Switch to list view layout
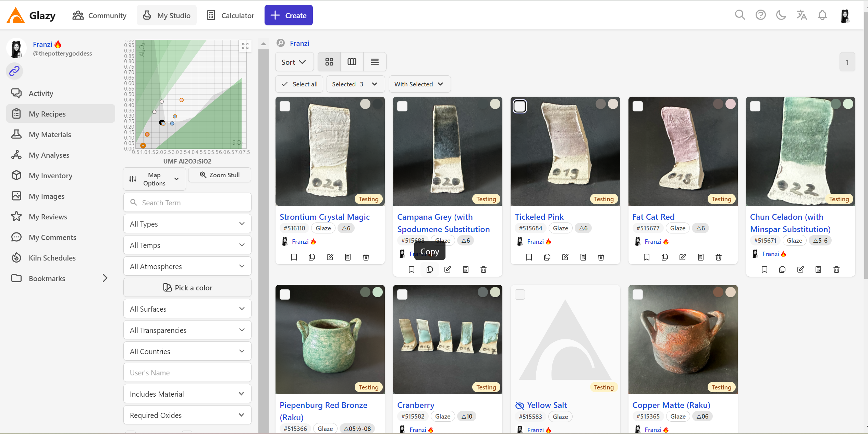The width and height of the screenshot is (868, 434). (x=375, y=62)
